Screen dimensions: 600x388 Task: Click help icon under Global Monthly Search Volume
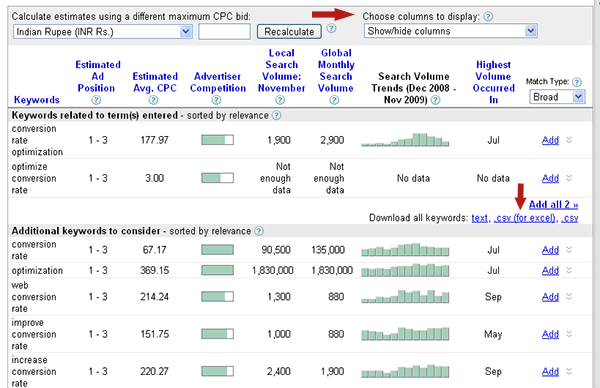334,100
